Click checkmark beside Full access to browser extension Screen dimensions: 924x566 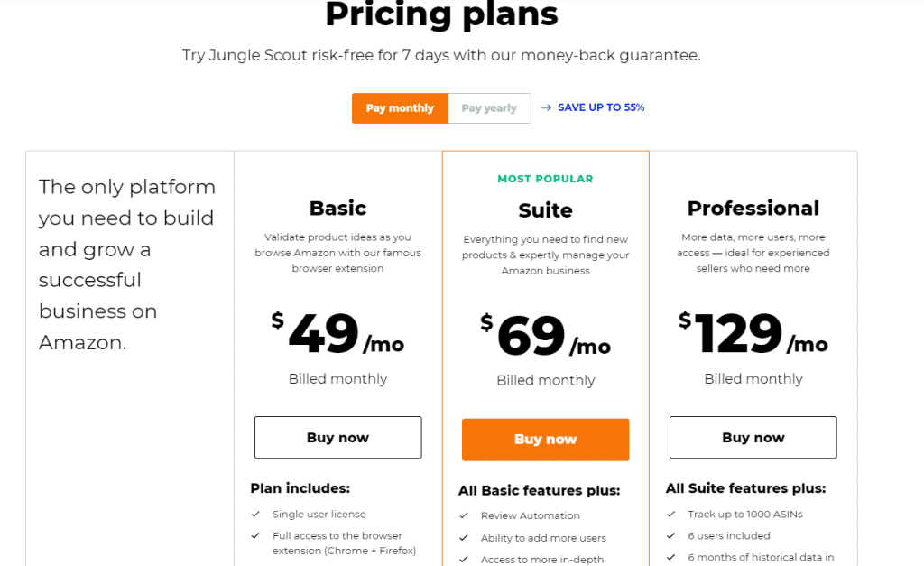(256, 536)
